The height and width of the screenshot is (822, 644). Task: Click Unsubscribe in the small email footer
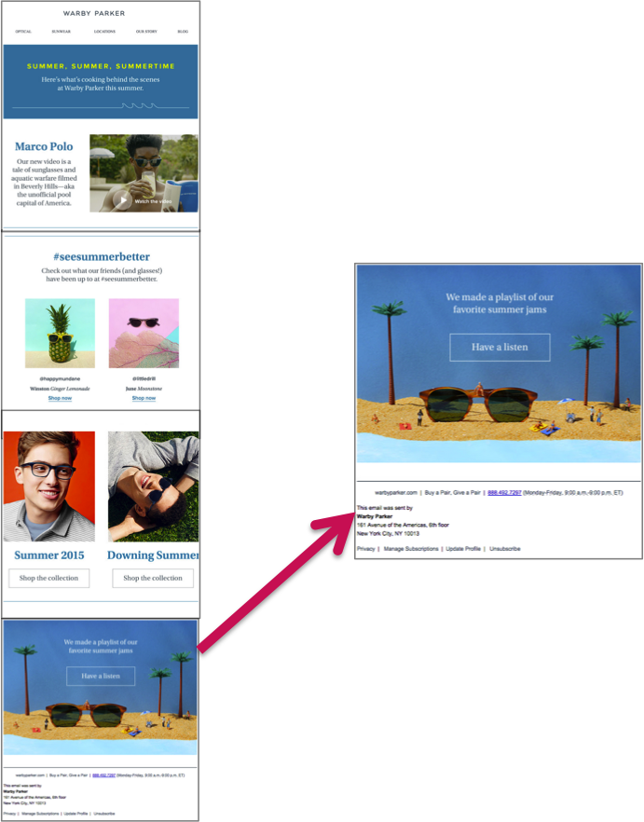pos(104,814)
